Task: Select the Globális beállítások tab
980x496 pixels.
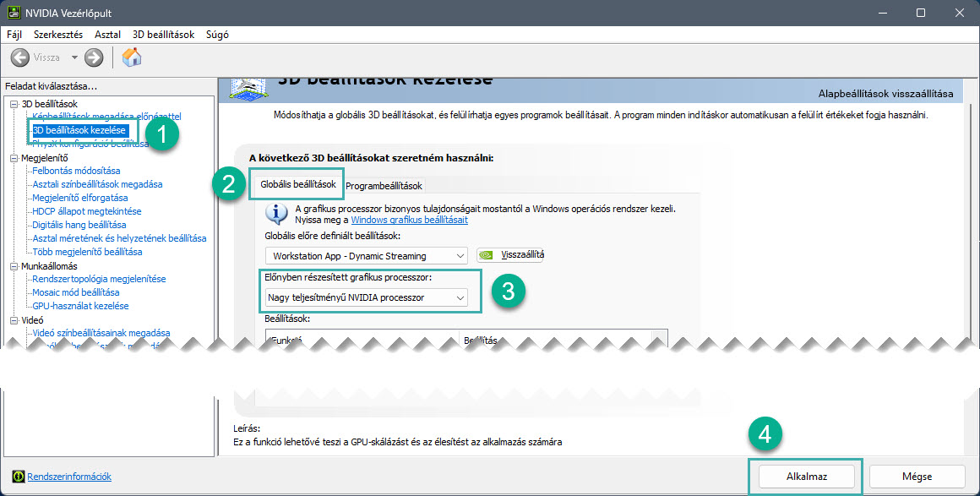Action: 297,184
